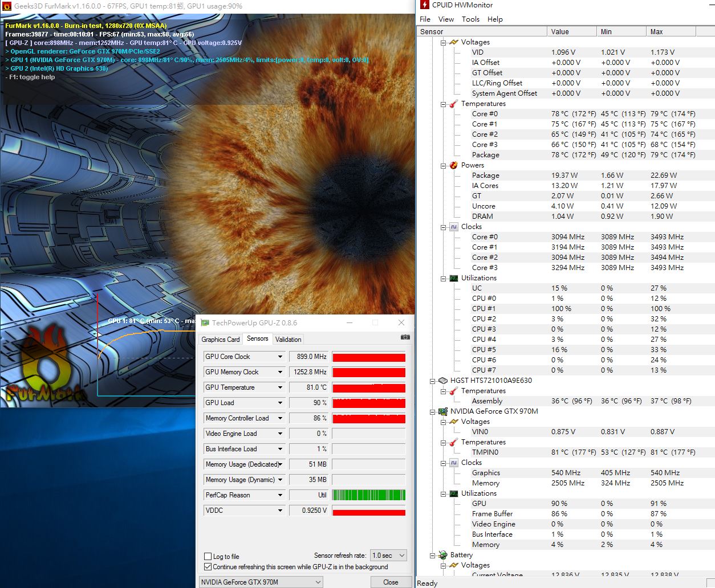Click the voltage icon beside CPU Voltages

click(x=454, y=42)
